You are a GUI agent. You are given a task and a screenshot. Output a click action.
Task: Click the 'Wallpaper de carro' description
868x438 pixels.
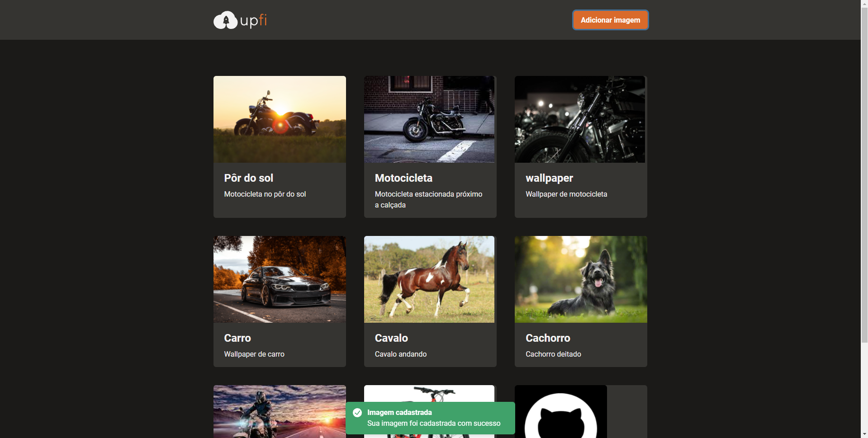tap(254, 354)
